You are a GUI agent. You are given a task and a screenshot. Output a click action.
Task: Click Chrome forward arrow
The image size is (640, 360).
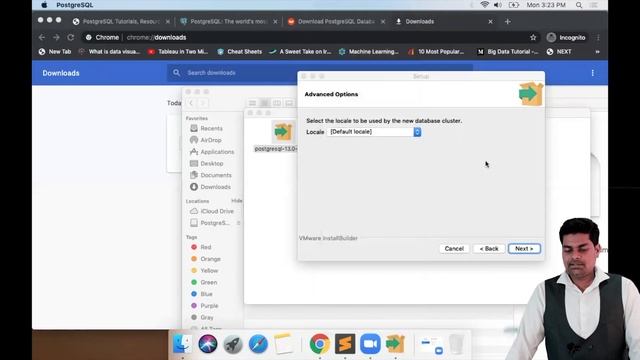56,37
